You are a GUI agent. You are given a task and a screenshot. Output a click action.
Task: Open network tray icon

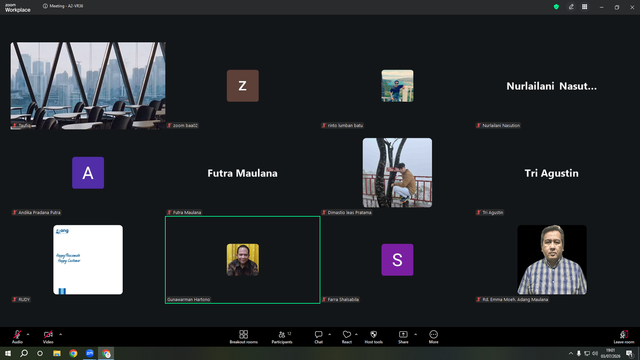(587, 353)
